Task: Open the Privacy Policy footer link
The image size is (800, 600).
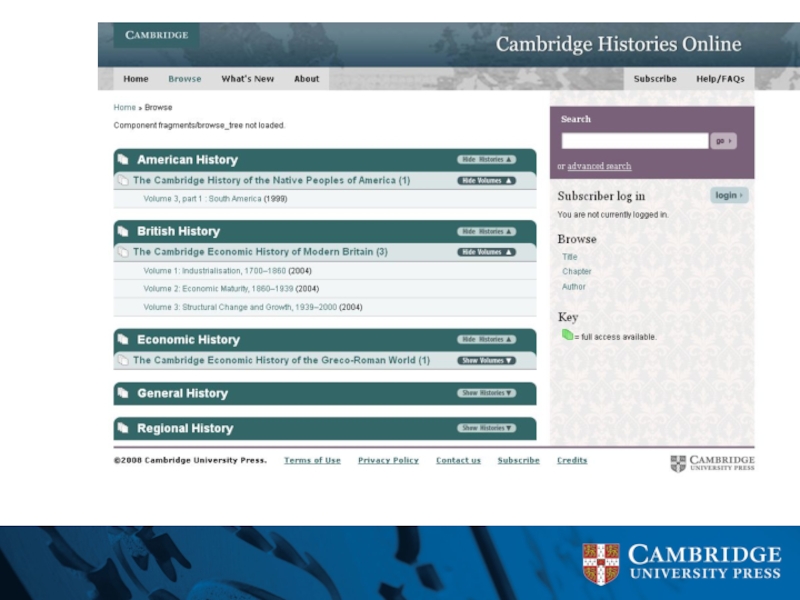Action: pos(388,460)
